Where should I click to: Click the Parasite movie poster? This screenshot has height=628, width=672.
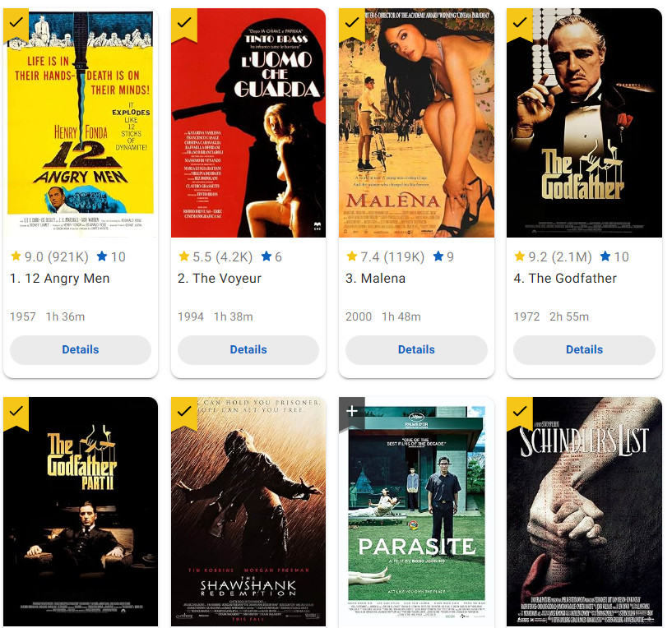point(416,512)
